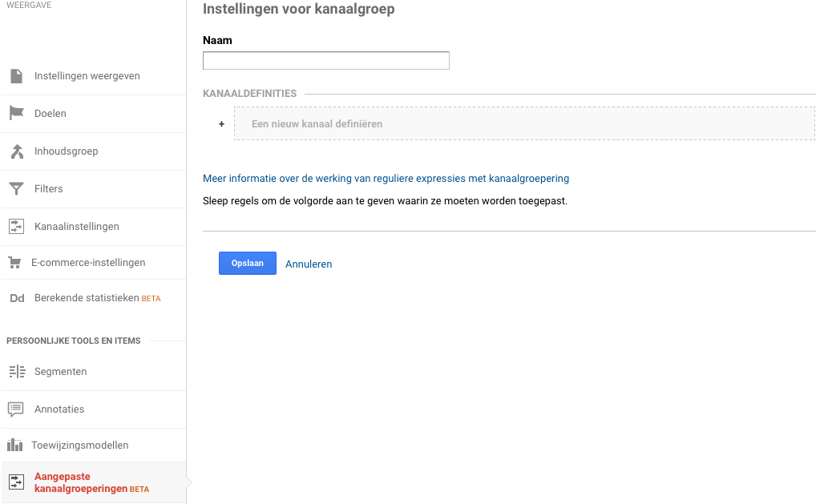This screenshot has height=504, width=820.
Task: Click the Aangepaste kanaalgroeperingen arrows icon
Action: tap(16, 482)
